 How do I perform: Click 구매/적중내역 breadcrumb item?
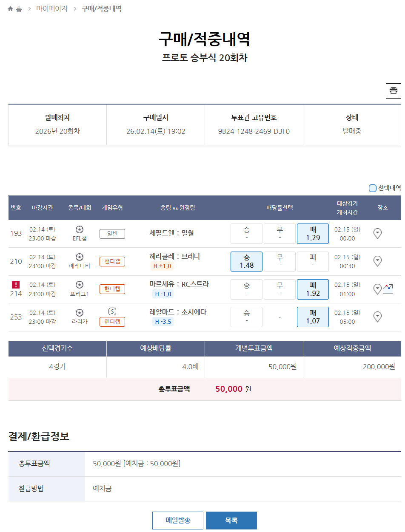tap(102, 9)
